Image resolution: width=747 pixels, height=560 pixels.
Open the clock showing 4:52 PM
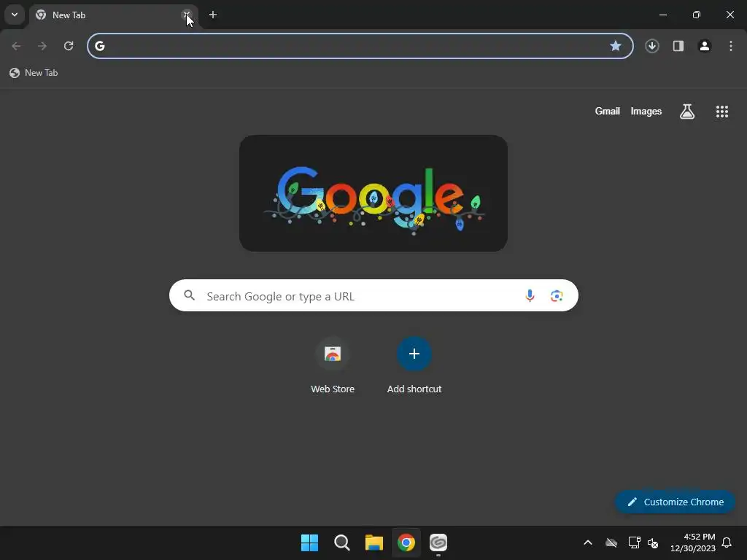pos(693,542)
